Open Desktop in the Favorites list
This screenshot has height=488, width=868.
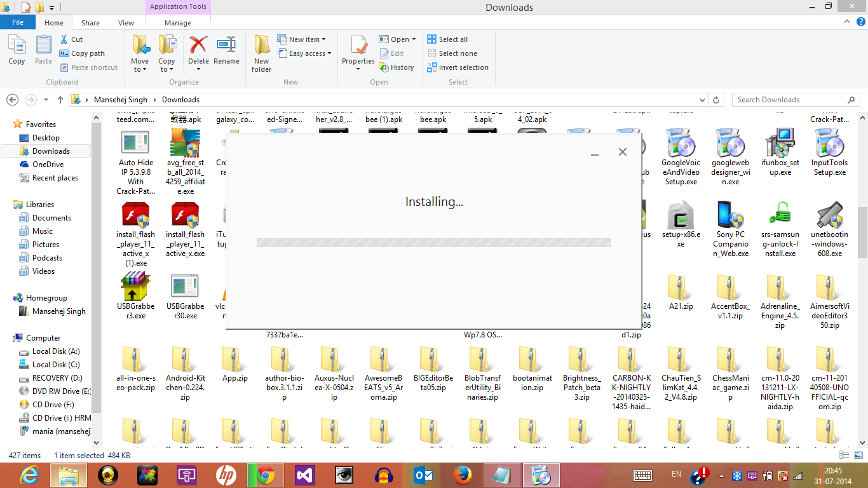(x=46, y=138)
